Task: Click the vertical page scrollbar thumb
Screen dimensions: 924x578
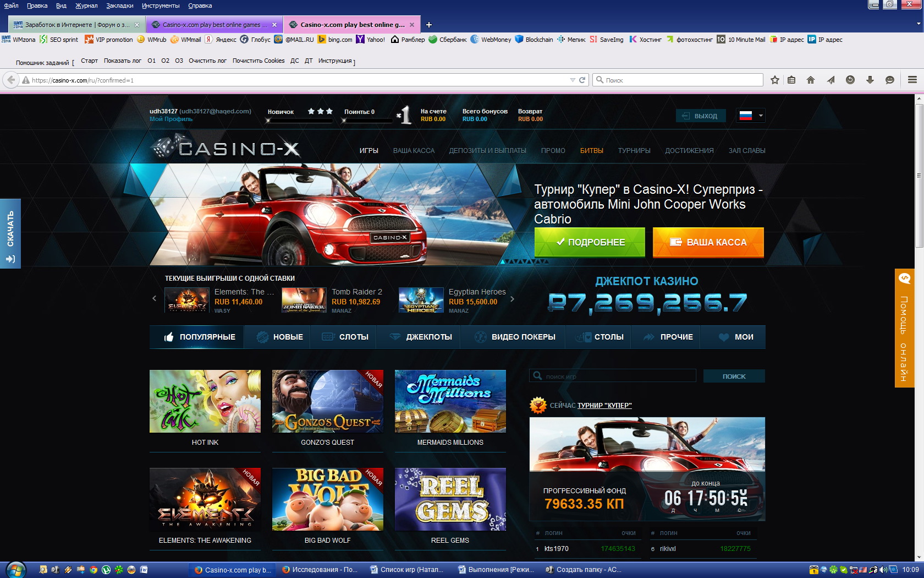Action: click(919, 175)
